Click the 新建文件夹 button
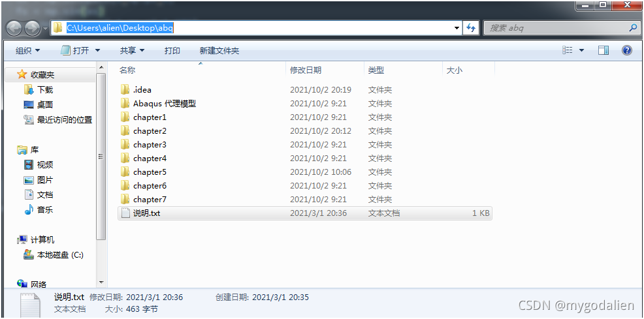The width and height of the screenshot is (644, 319). pos(219,50)
